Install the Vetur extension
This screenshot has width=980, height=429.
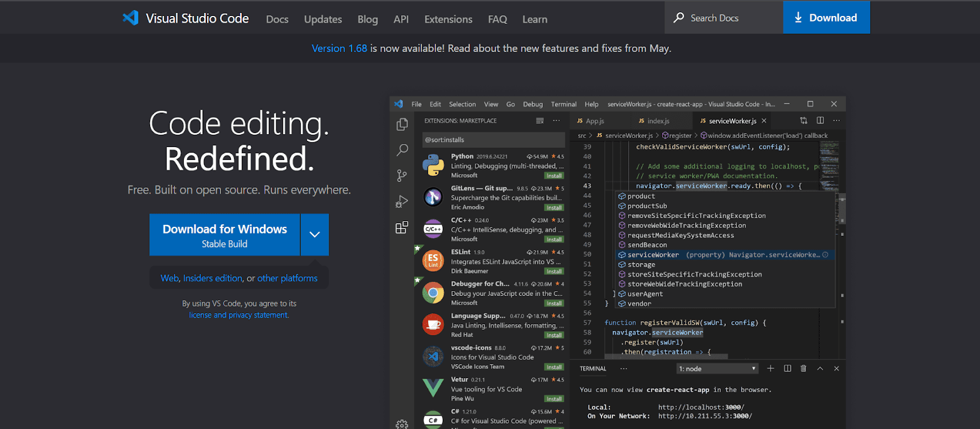[554, 399]
